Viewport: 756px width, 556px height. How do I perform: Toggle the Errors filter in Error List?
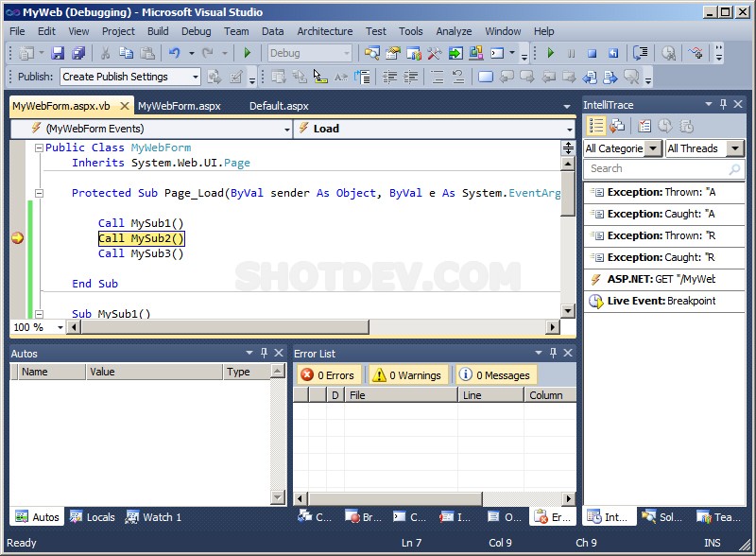point(327,375)
